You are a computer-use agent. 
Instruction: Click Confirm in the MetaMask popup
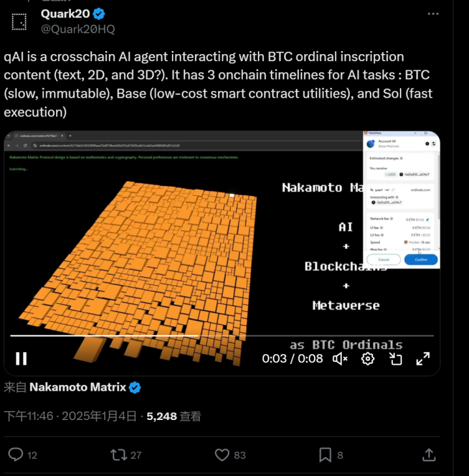(421, 259)
